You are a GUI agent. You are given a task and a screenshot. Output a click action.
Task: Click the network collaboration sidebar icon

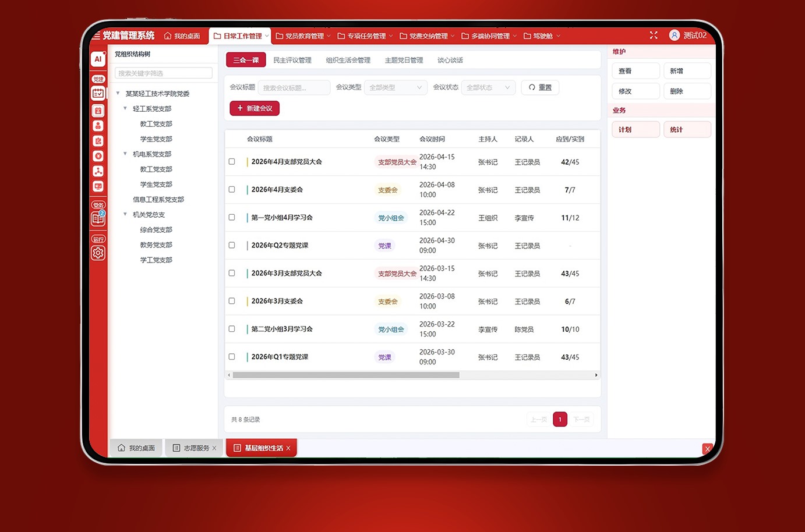point(98,171)
